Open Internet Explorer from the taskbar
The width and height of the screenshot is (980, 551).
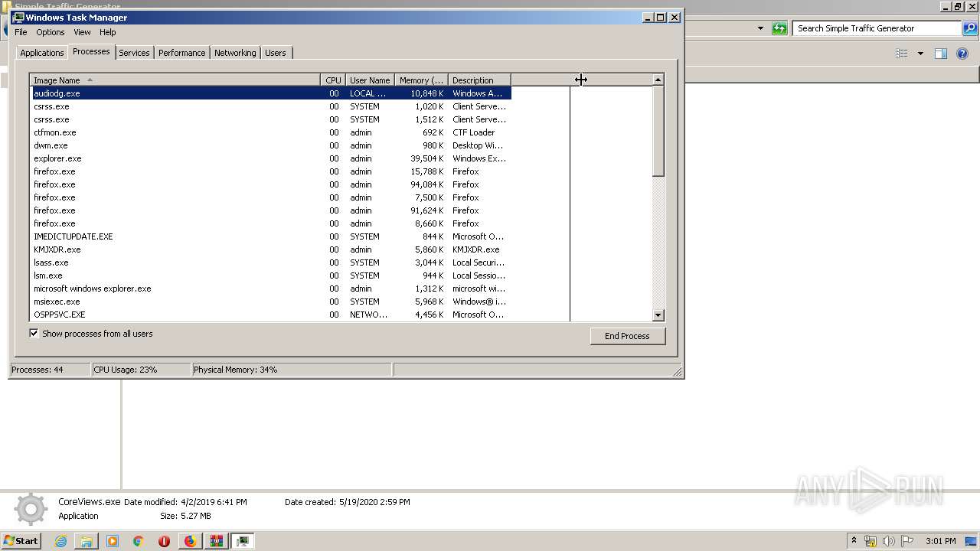(60, 541)
